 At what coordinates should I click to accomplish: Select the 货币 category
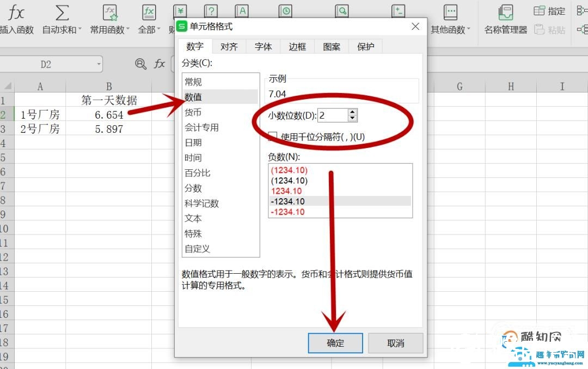pyautogui.click(x=220, y=112)
